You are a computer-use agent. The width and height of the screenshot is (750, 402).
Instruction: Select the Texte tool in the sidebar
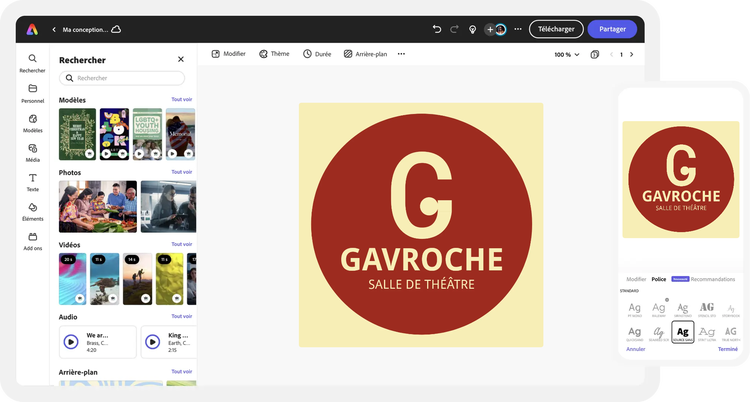33,182
